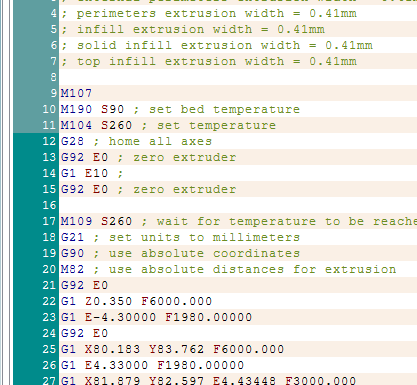This screenshot has width=417, height=385.
Task: Select line number 12 in the gutter
Action: pos(49,141)
